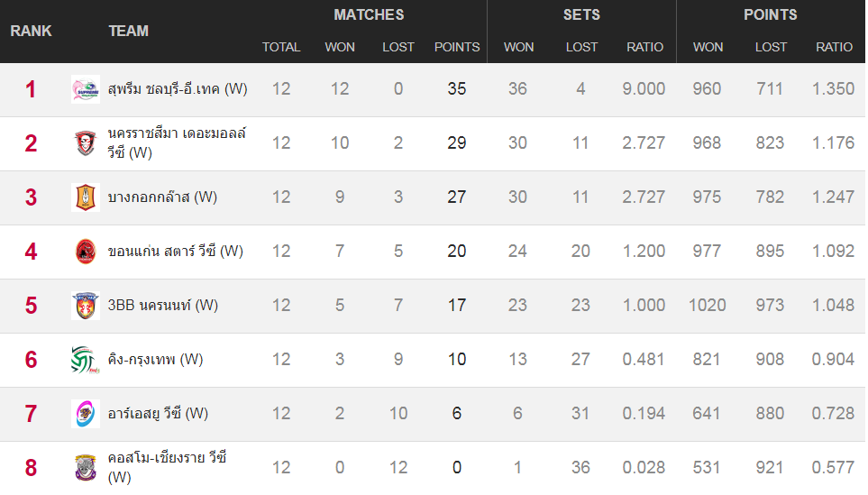868x495 pixels.
Task: Click the คิง-กรุงเทพ volleyball team logo
Action: point(86,360)
